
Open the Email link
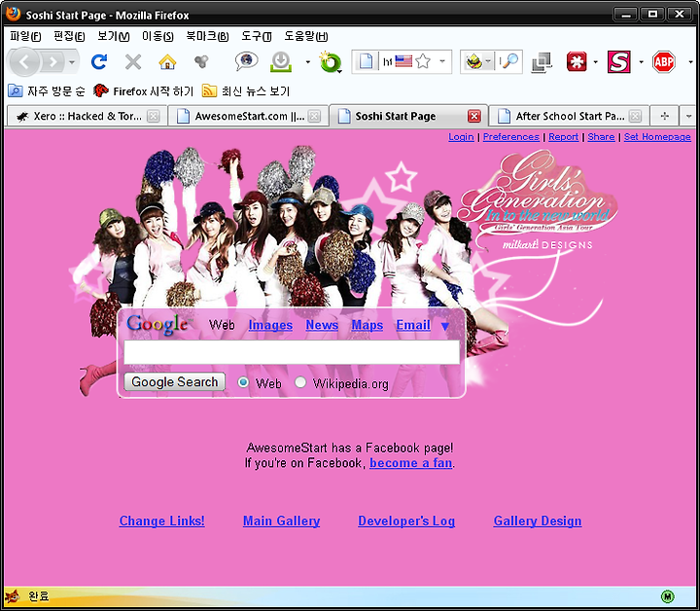click(x=413, y=325)
